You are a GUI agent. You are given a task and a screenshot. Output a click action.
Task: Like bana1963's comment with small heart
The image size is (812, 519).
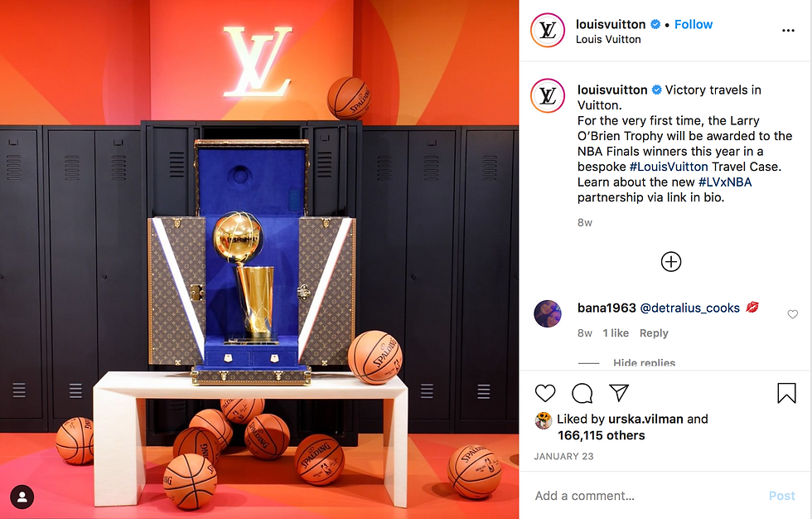pyautogui.click(x=792, y=314)
